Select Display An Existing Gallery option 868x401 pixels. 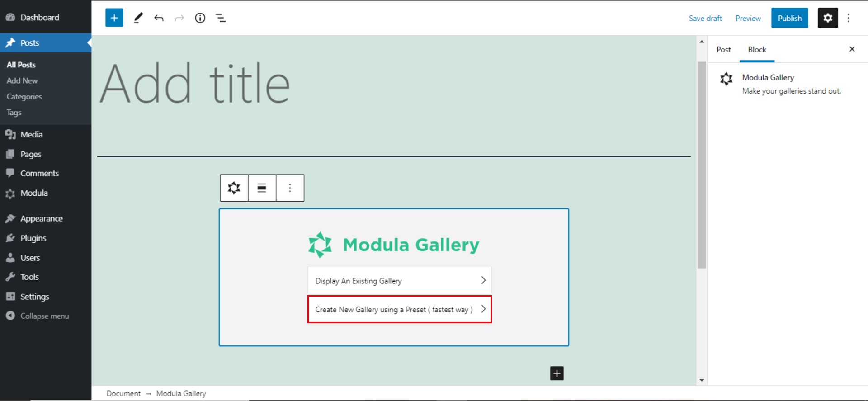(x=400, y=281)
